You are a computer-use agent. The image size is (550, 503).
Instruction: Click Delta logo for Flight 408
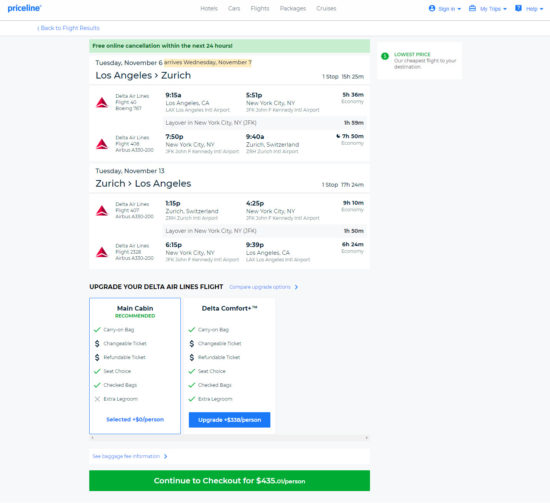(102, 144)
